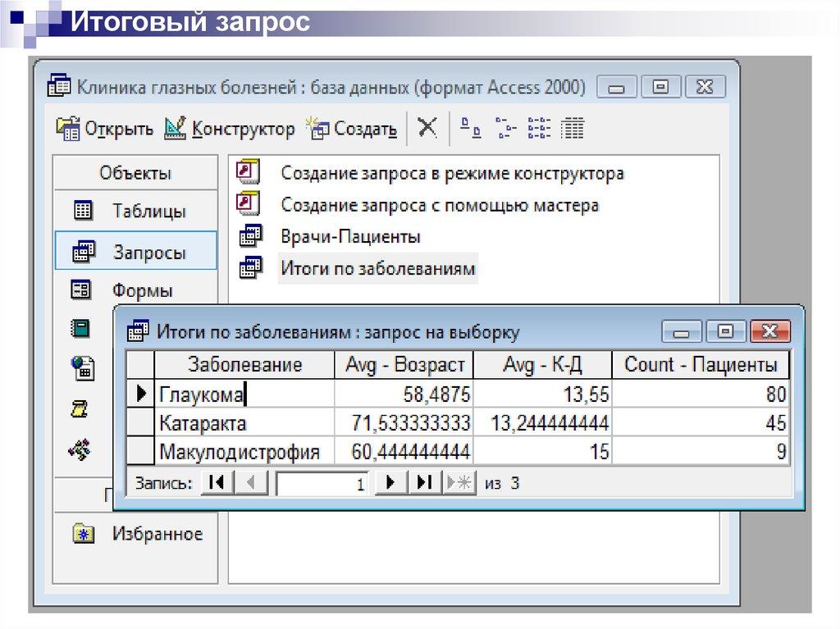Screen dimensions: 840x629
Task: Open query Врачи-Пациенты
Action: coord(350,237)
